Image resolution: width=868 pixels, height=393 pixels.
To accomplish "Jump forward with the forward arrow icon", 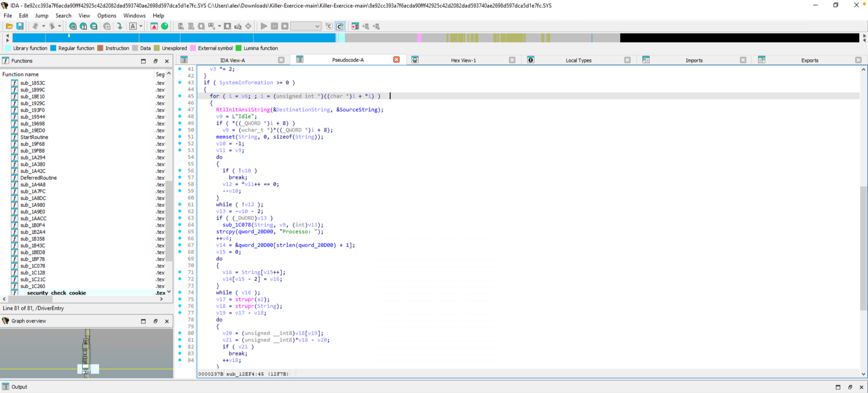I will (52, 26).
